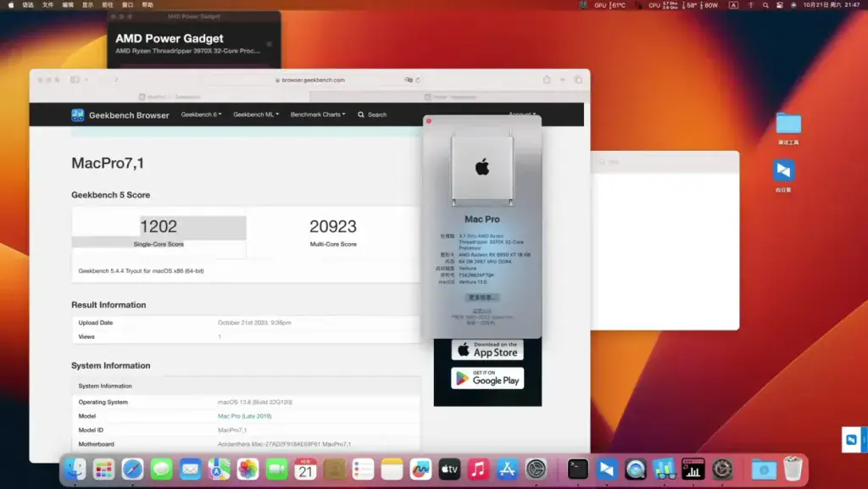The image size is (868, 489).
Task: Open the Benchmark Charts dropdown
Action: click(318, 114)
